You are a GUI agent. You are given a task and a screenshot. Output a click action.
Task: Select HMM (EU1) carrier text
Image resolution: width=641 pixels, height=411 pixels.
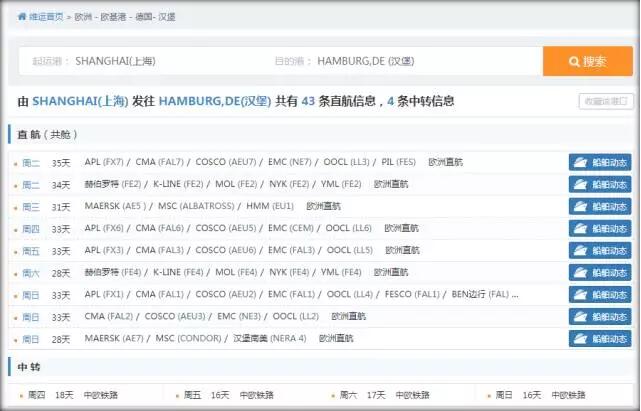click(270, 206)
